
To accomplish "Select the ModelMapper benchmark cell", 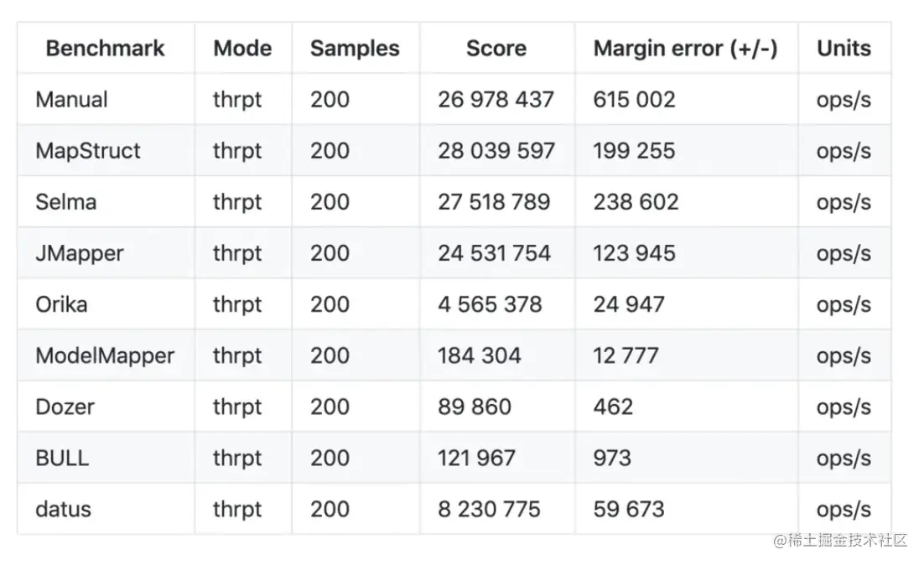I will 105,355.
